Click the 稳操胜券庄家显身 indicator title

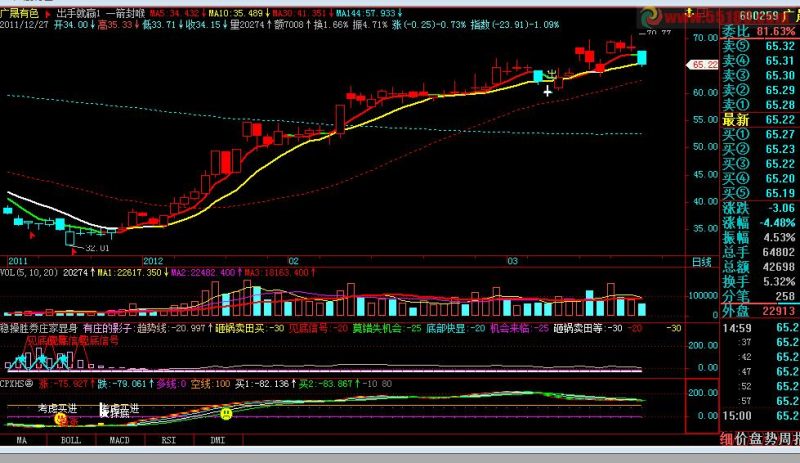pos(39,328)
